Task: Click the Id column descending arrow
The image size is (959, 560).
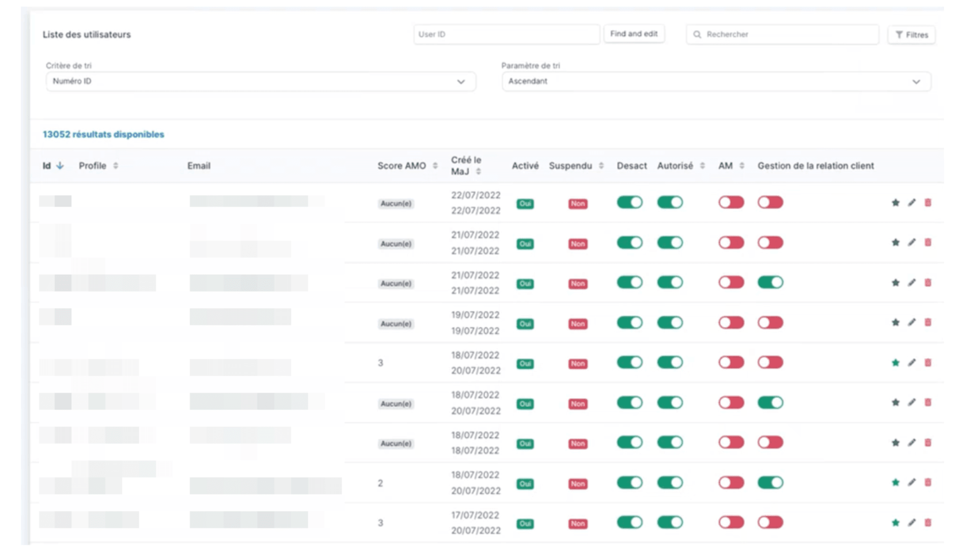Action: 60,166
